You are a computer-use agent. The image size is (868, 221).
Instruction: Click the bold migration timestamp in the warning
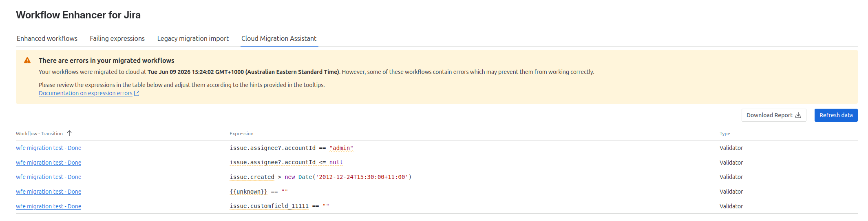[243, 72]
